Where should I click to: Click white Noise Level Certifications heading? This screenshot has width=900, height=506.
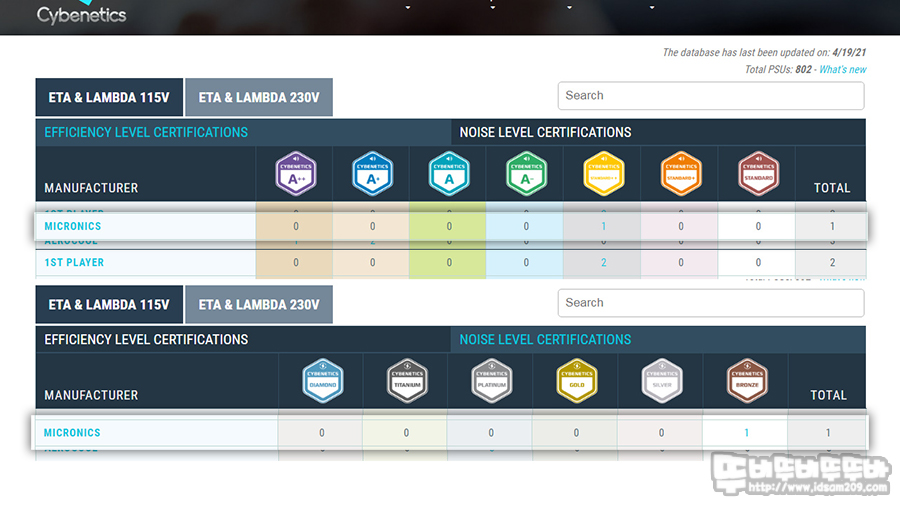[x=545, y=133]
